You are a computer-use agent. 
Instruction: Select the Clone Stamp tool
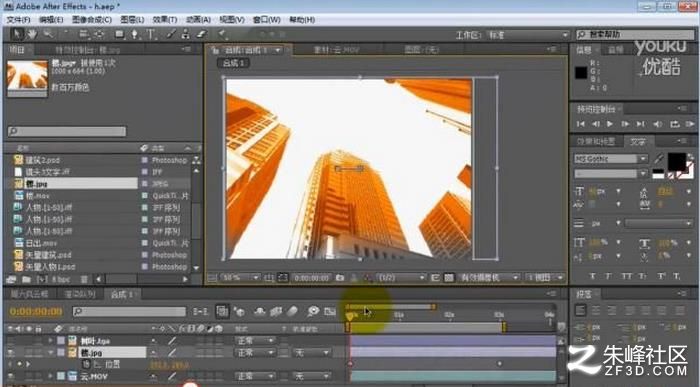(186, 34)
